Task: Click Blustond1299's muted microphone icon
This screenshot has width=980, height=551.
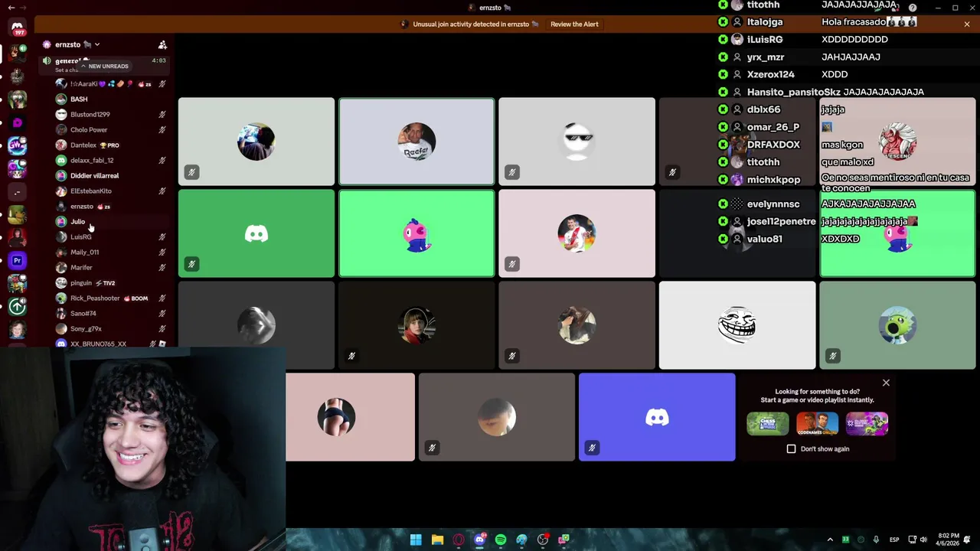Action: 162,115
